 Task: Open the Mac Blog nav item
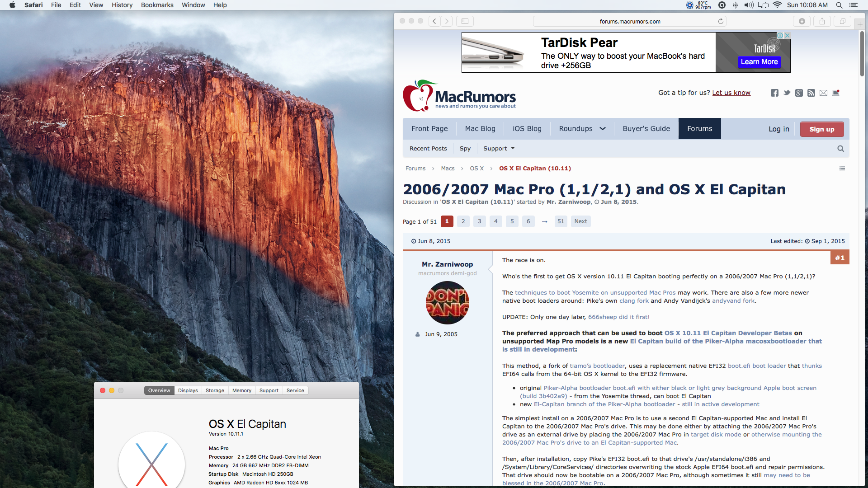(480, 129)
